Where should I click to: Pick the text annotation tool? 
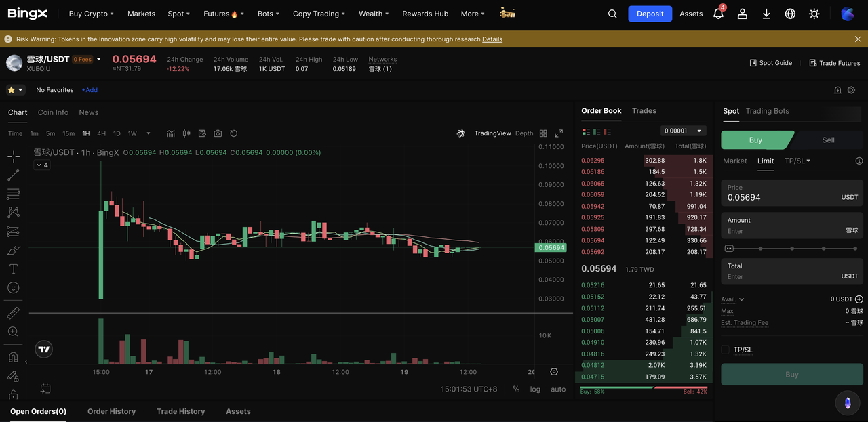point(14,269)
